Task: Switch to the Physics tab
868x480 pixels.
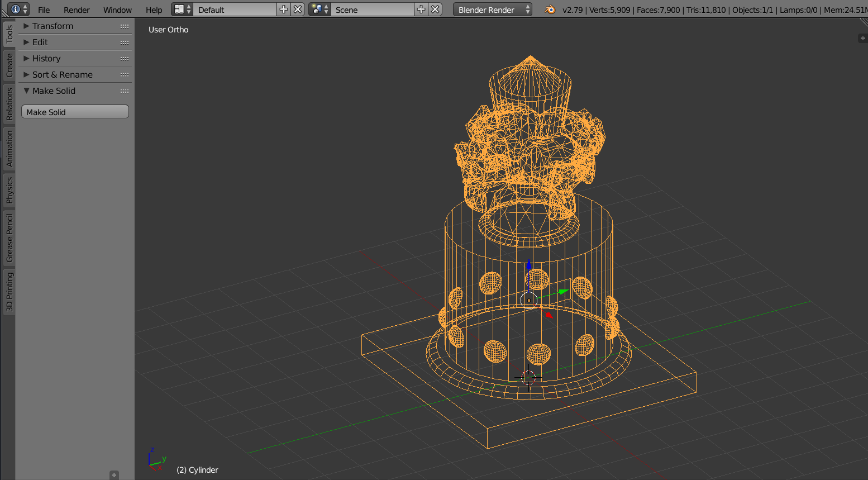Action: [x=9, y=191]
